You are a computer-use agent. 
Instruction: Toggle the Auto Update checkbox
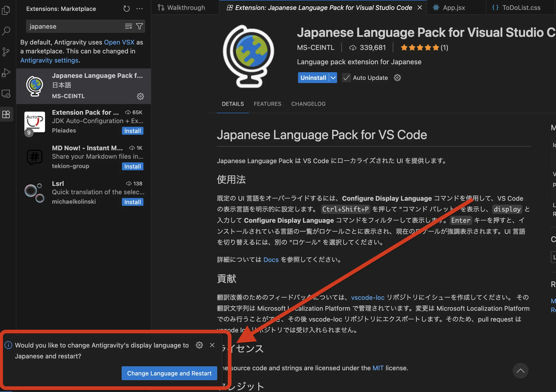click(x=346, y=78)
